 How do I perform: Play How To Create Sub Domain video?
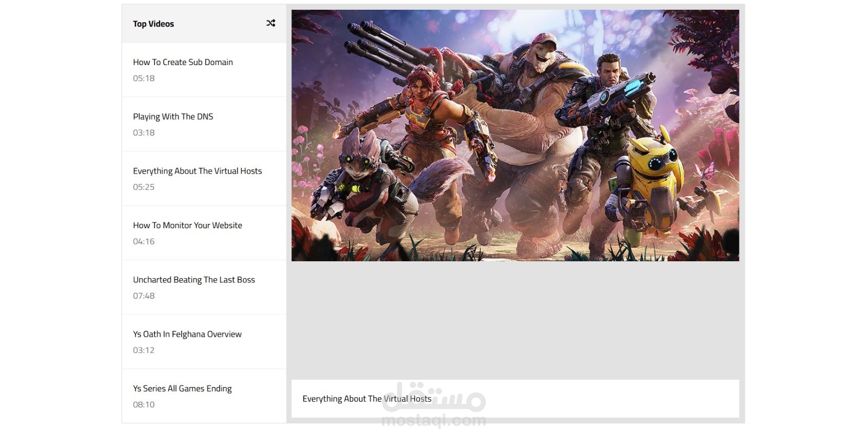tap(204, 70)
